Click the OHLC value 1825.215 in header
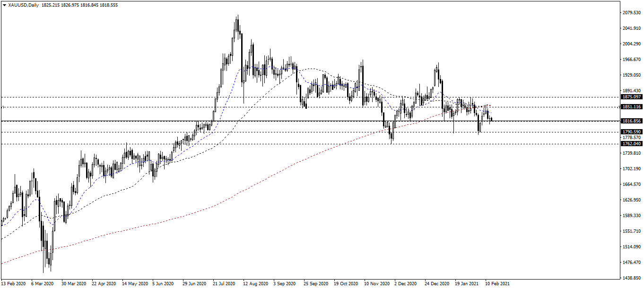 [x=50, y=5]
